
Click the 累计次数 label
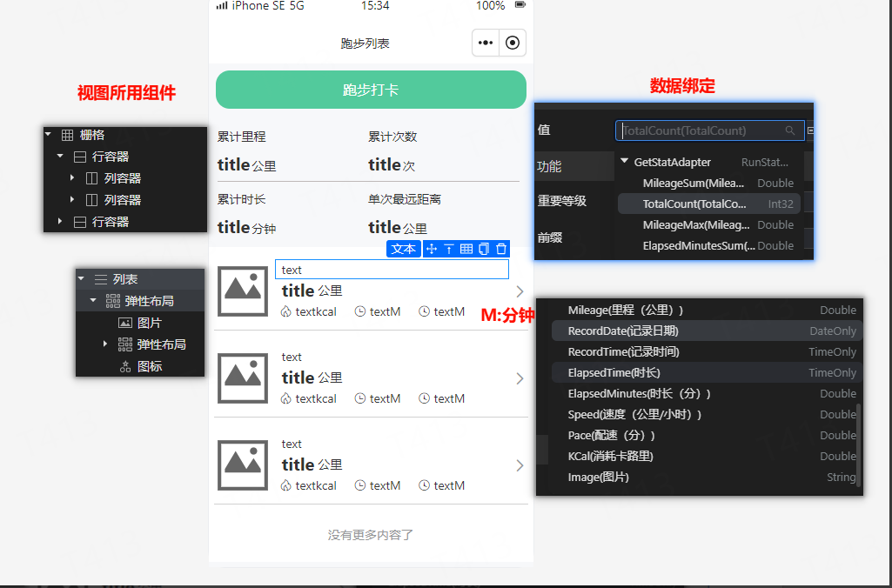click(x=392, y=137)
